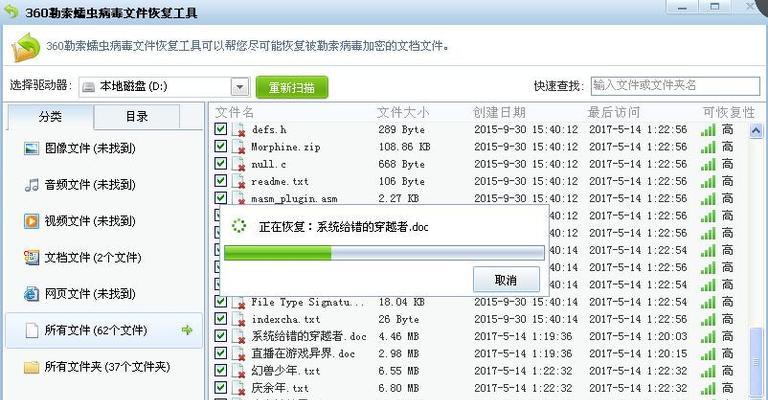The image size is (768, 400).
Task: Sort by 可恢复性 column header
Action: point(729,113)
